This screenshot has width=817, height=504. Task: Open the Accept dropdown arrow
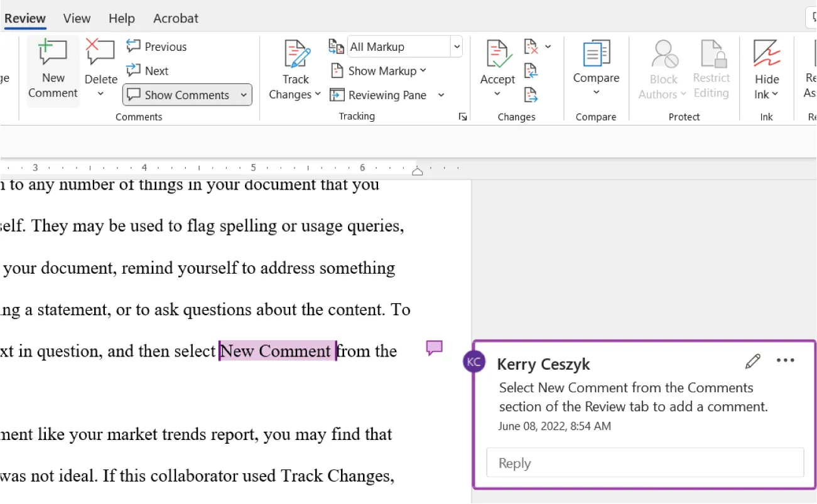[x=497, y=94]
